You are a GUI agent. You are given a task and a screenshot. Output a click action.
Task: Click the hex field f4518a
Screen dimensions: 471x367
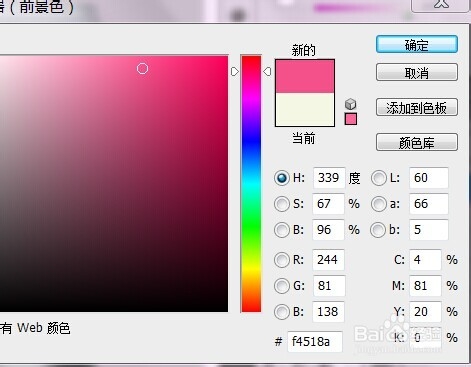coord(315,342)
